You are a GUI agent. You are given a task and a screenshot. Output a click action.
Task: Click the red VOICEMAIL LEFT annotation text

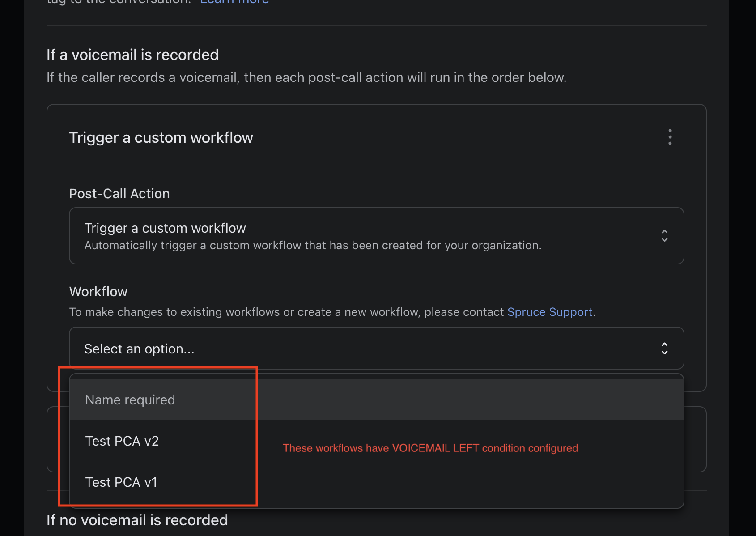tap(430, 448)
